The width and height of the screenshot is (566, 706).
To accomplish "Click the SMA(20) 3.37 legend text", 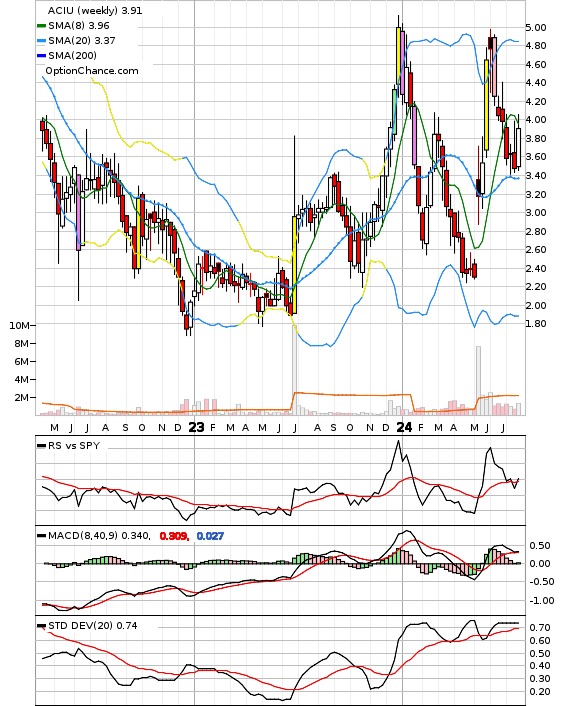I will 82,41.
